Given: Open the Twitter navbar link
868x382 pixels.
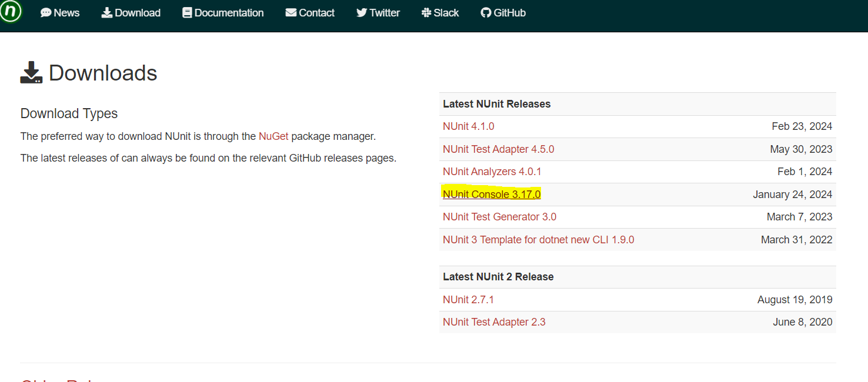Looking at the screenshot, I should [x=378, y=13].
